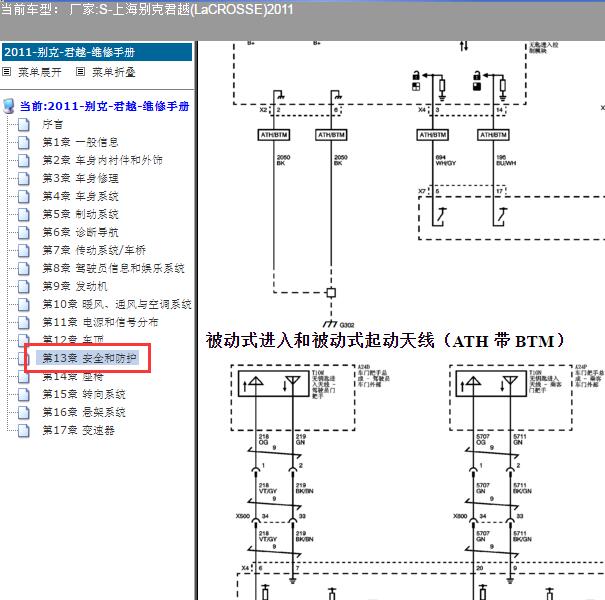Click the icon beside 菜单折叠
The width and height of the screenshot is (605, 600).
pyautogui.click(x=80, y=72)
